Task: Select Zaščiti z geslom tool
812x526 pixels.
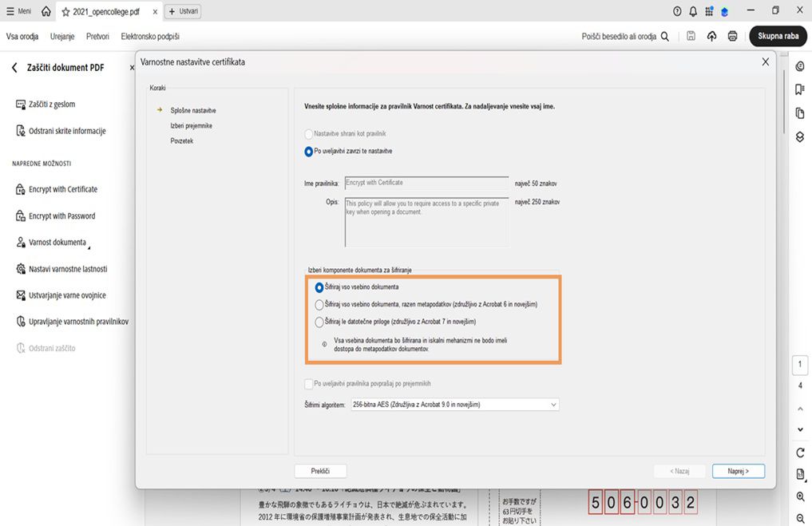Action: [x=46, y=104]
